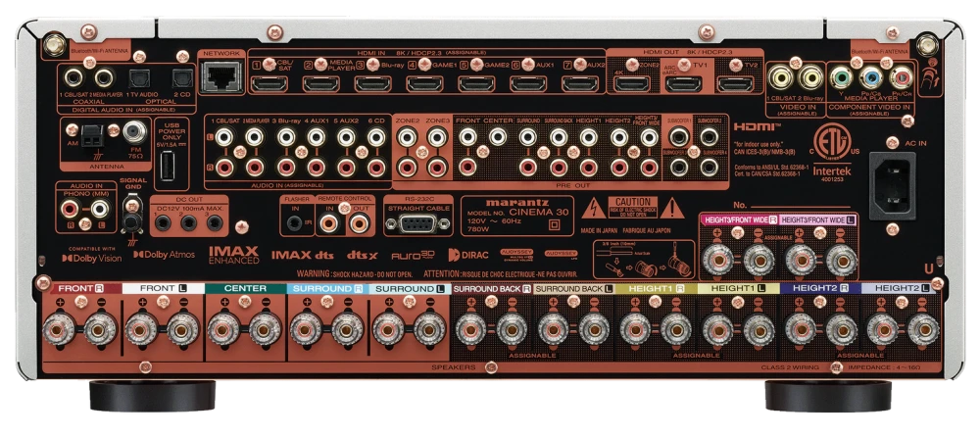Screen dimensions: 980x437
Task: Select HDMI IN 5 GAME2 port
Action: pyautogui.click(x=477, y=83)
